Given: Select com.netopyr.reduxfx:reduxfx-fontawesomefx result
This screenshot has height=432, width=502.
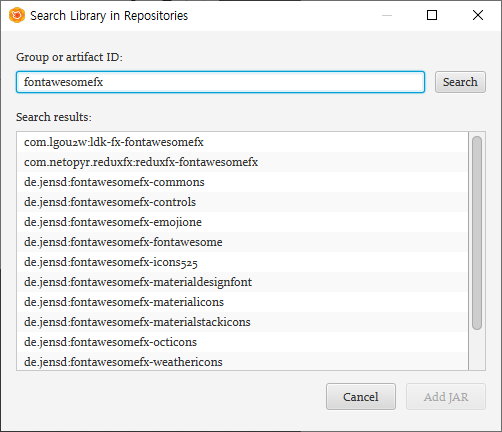Looking at the screenshot, I should tap(242, 162).
